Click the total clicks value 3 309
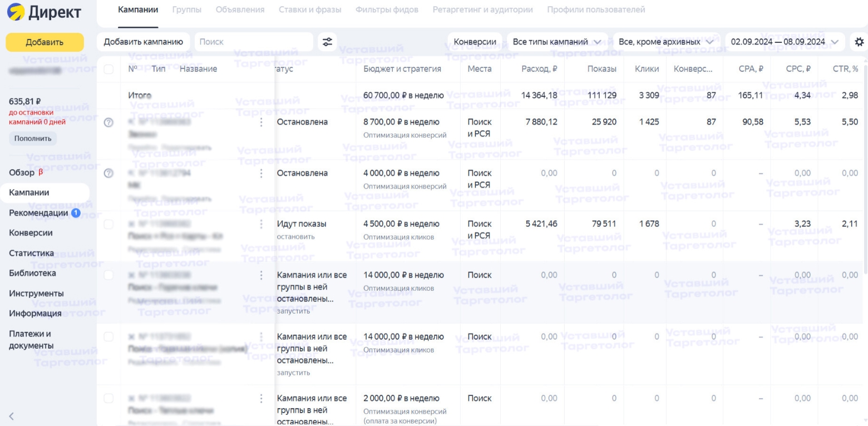The image size is (868, 426). pos(649,96)
